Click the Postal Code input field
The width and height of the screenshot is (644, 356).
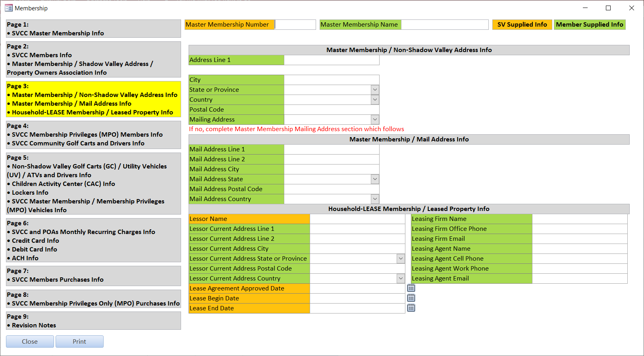pyautogui.click(x=332, y=110)
